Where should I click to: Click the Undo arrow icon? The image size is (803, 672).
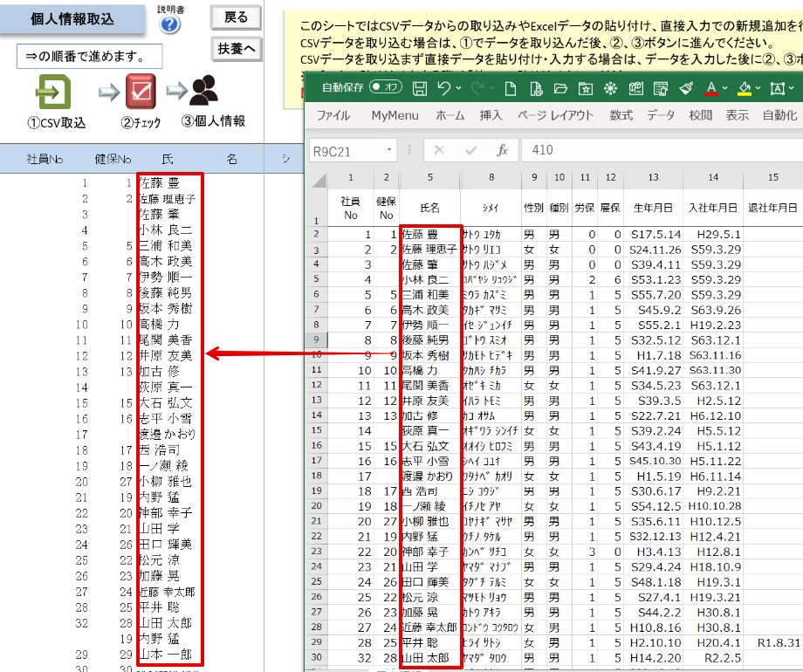coord(444,88)
